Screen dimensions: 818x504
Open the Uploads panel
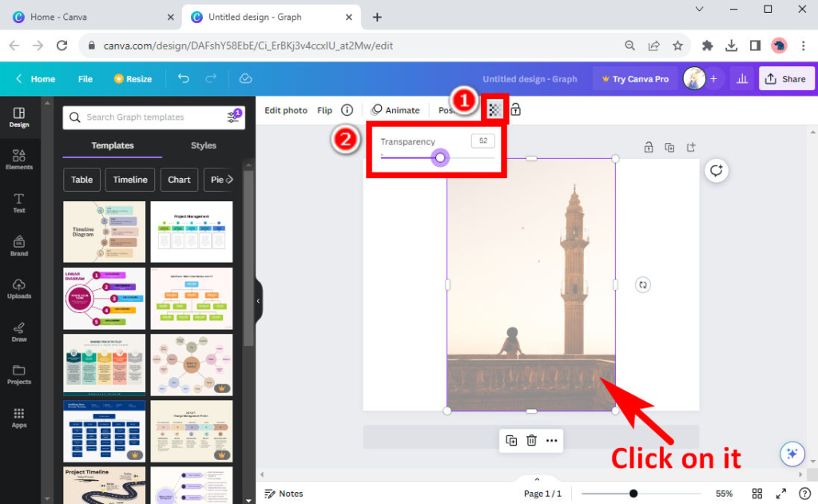tap(19, 289)
